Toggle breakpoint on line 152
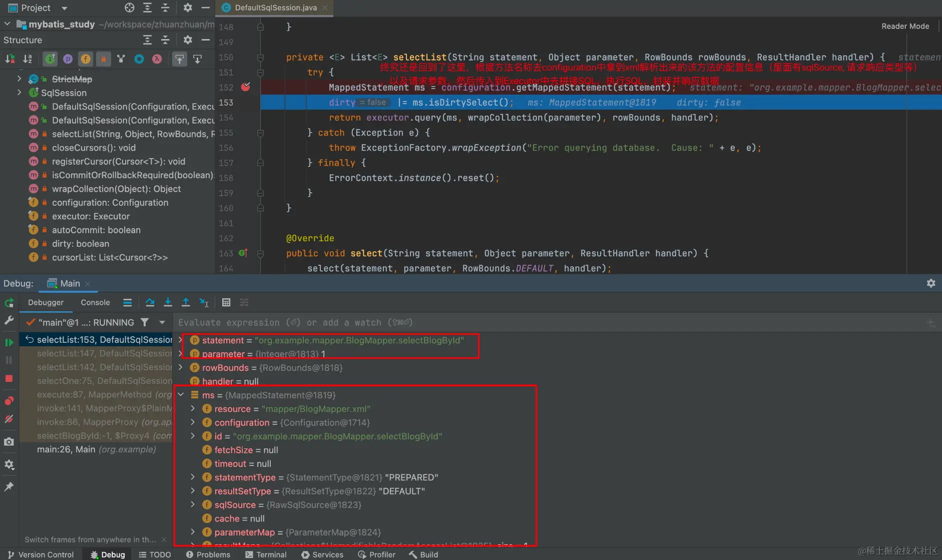The height and width of the screenshot is (560, 942). [x=245, y=87]
